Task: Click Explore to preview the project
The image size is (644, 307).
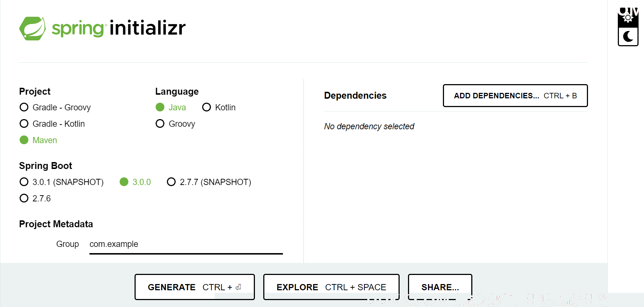Action: (x=331, y=287)
